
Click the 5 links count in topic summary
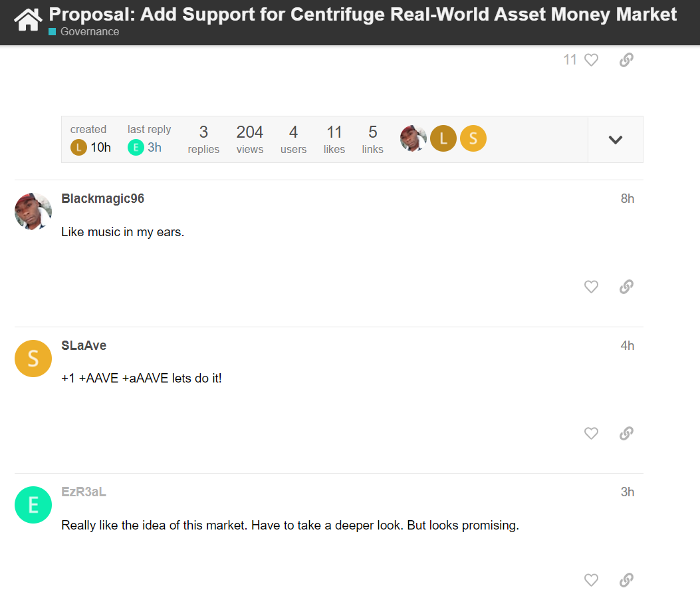(372, 138)
